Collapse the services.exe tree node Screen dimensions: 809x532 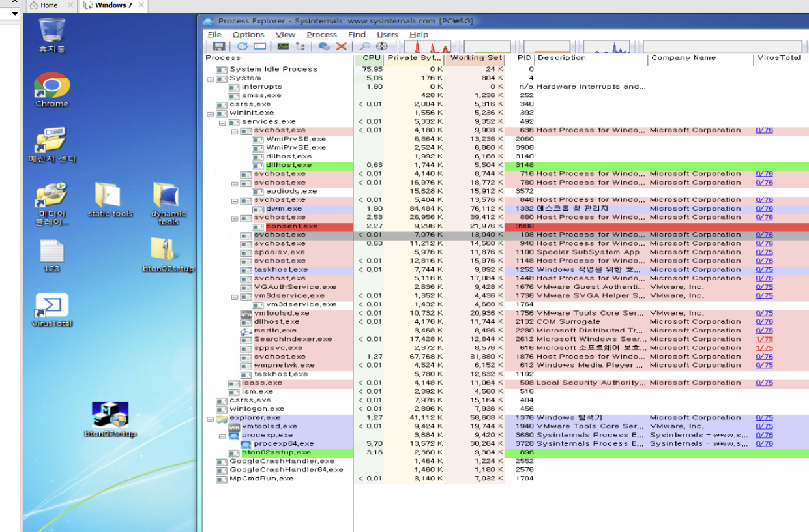[x=222, y=122]
